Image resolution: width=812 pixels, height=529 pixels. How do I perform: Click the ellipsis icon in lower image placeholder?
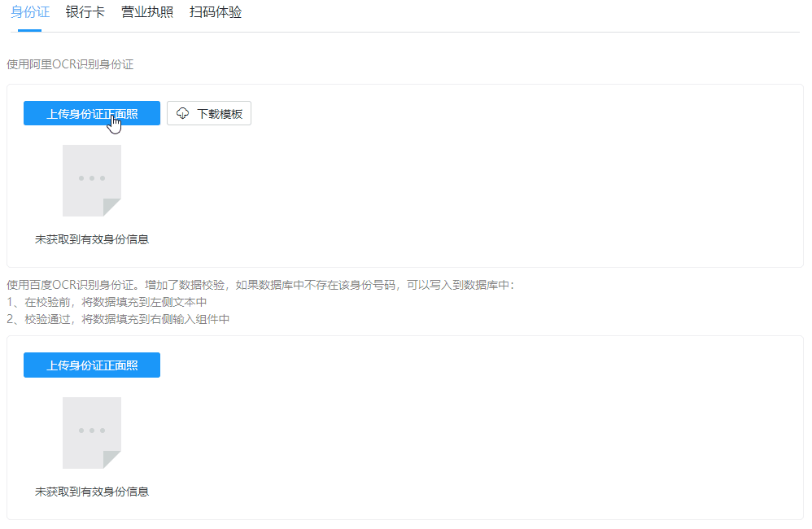(91, 431)
